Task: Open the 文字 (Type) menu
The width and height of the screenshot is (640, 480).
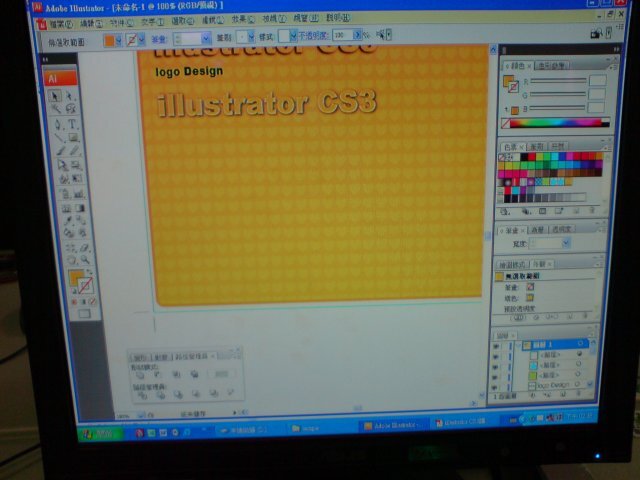Action: pyautogui.click(x=153, y=22)
